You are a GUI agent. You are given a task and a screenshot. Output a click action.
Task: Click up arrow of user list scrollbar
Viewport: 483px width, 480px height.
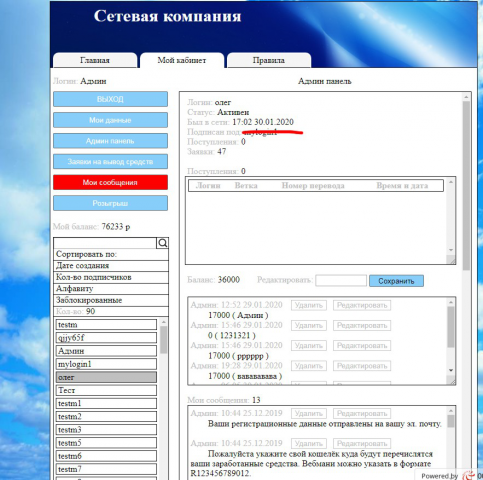pos(163,322)
